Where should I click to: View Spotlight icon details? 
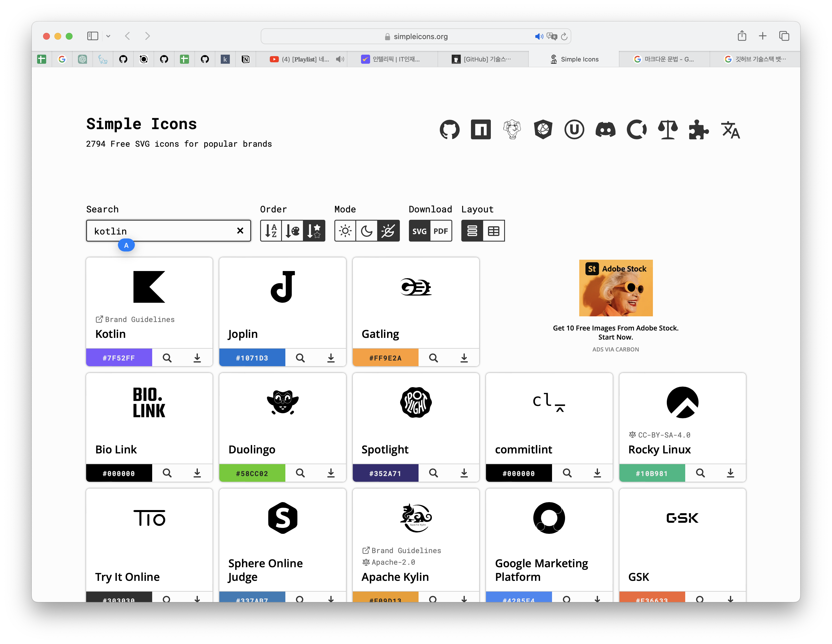pyautogui.click(x=434, y=473)
